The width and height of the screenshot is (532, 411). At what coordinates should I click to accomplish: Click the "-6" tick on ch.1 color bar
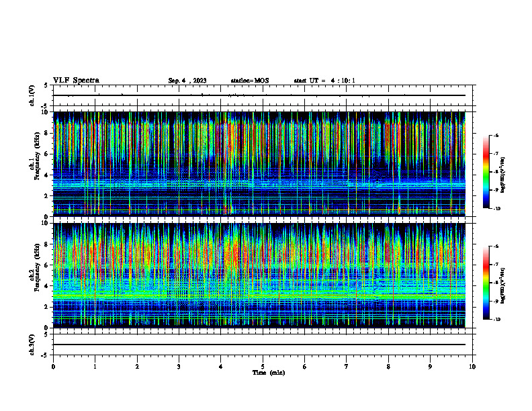click(496, 136)
